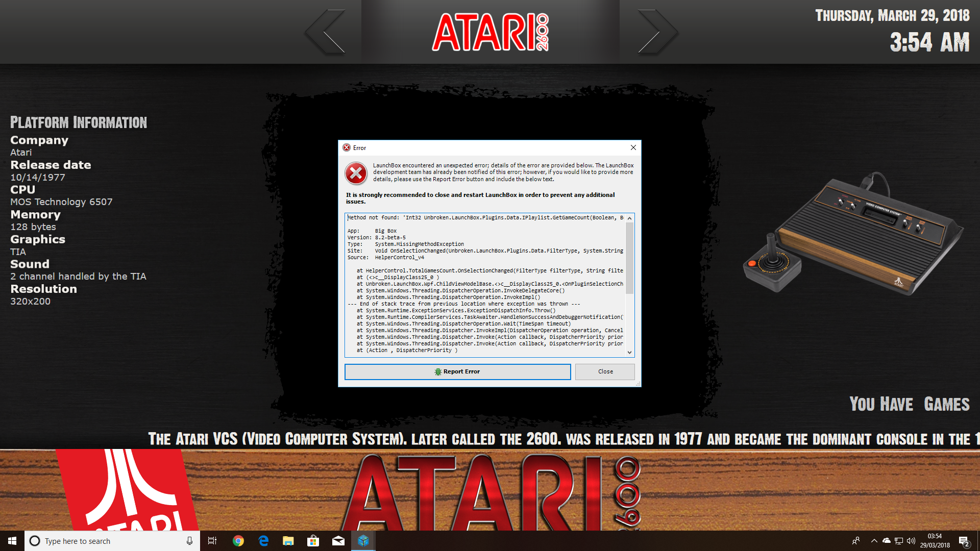Click the '128 bytes' memory value
The image size is (980, 551).
[33, 227]
